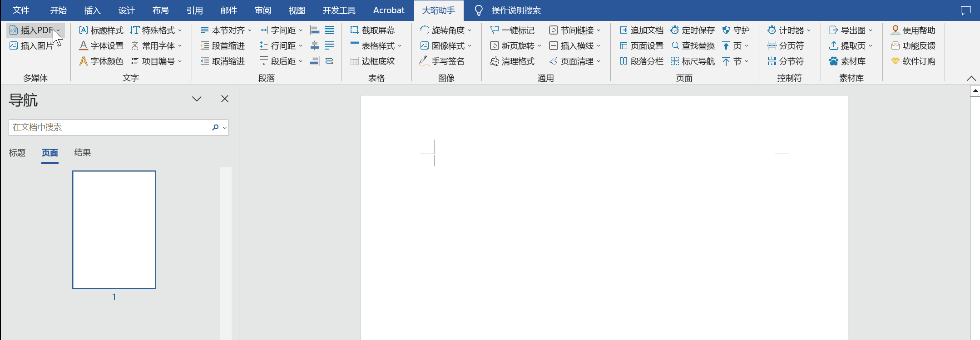Click 一键标记 one-click mark
980x340 pixels.
coord(512,30)
